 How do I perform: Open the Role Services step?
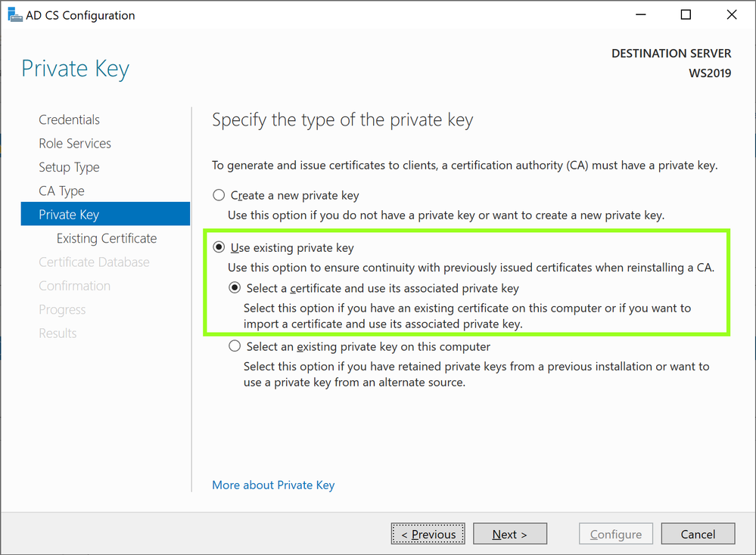(74, 143)
